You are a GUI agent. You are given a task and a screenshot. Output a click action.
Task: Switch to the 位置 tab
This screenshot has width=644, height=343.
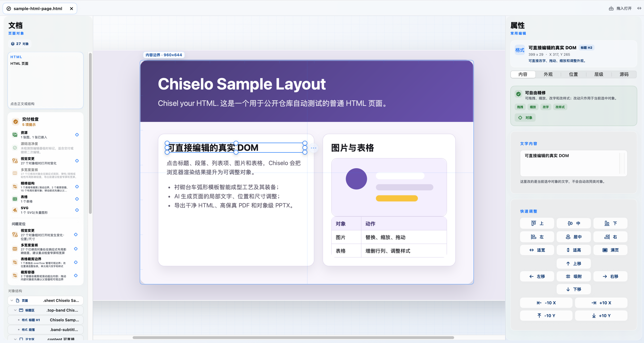pos(573,74)
